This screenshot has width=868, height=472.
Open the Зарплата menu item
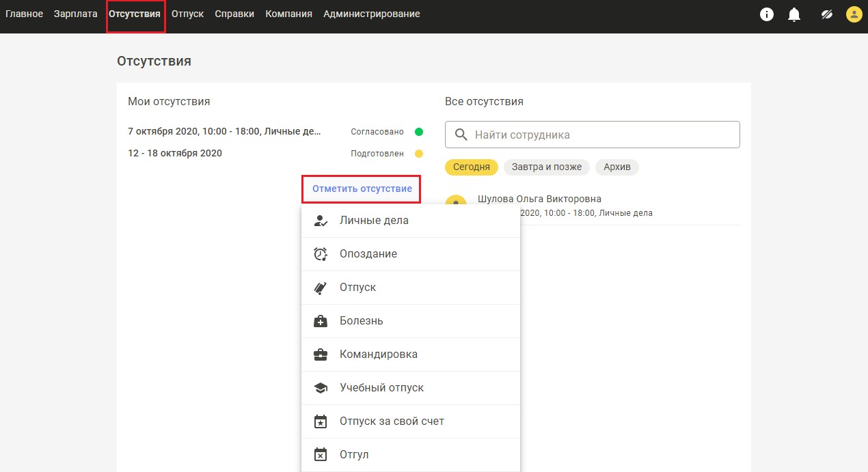click(x=76, y=14)
